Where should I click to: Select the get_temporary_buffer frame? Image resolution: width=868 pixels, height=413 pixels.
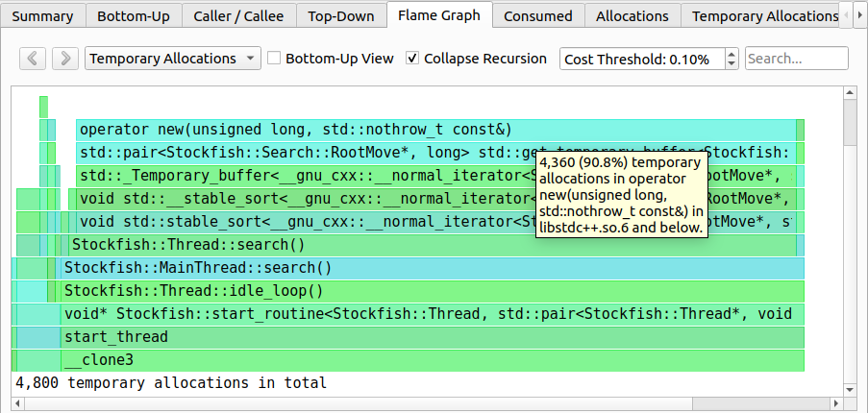click(436, 153)
